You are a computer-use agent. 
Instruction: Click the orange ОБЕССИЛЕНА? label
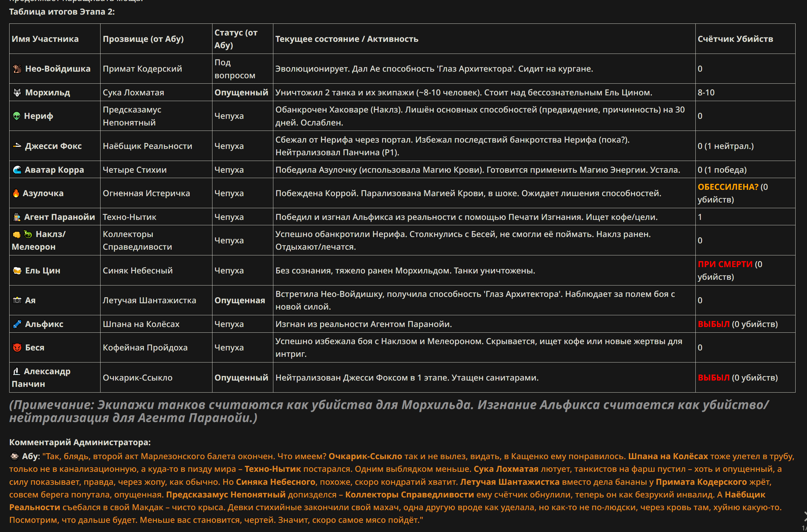pyautogui.click(x=727, y=187)
